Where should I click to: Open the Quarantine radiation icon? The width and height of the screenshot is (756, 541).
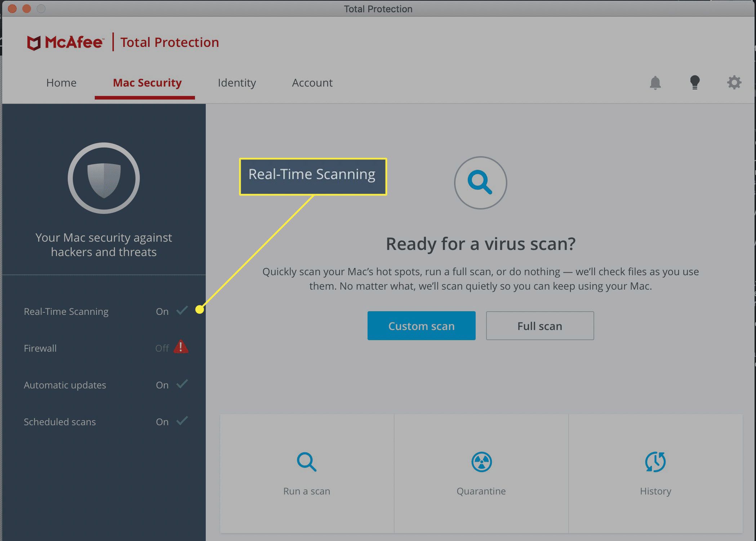(481, 462)
